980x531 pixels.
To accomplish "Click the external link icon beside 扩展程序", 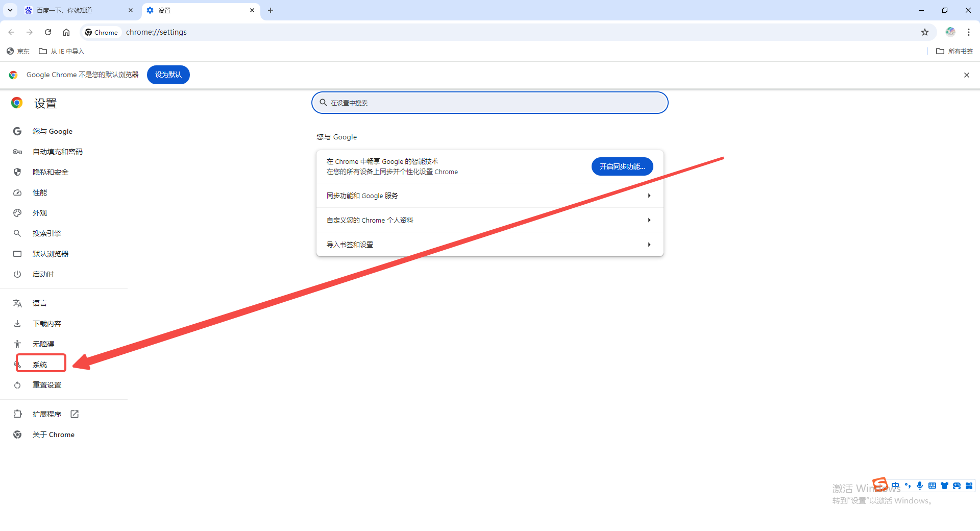I will coord(75,414).
